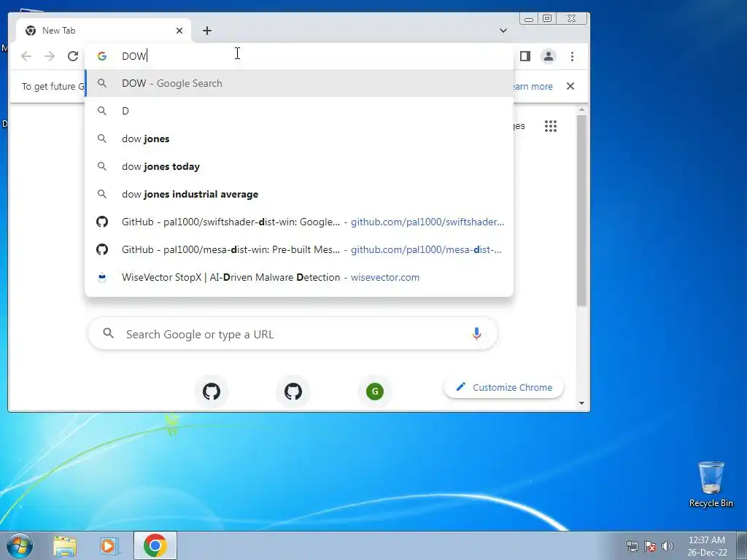Open a new tab with the plus button
The height and width of the screenshot is (560, 747).
tap(206, 31)
